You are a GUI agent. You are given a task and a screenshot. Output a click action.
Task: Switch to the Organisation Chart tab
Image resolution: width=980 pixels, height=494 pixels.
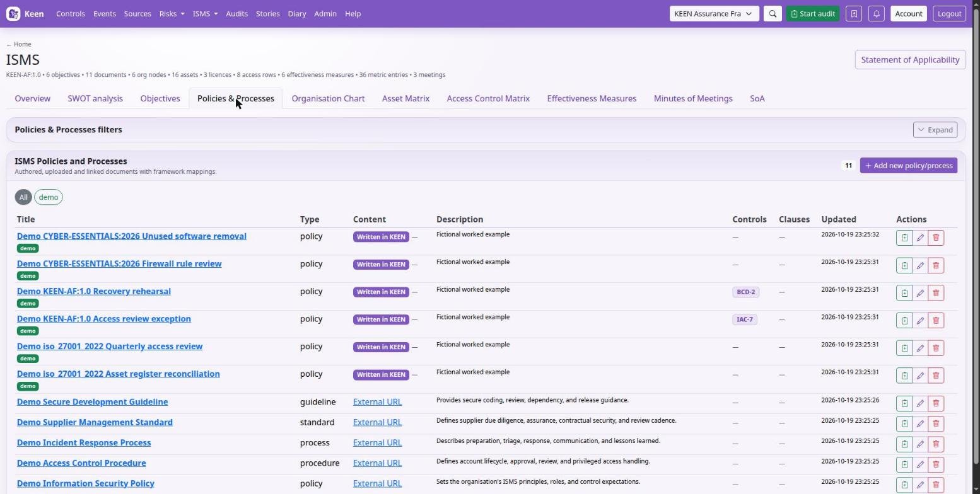(x=328, y=98)
